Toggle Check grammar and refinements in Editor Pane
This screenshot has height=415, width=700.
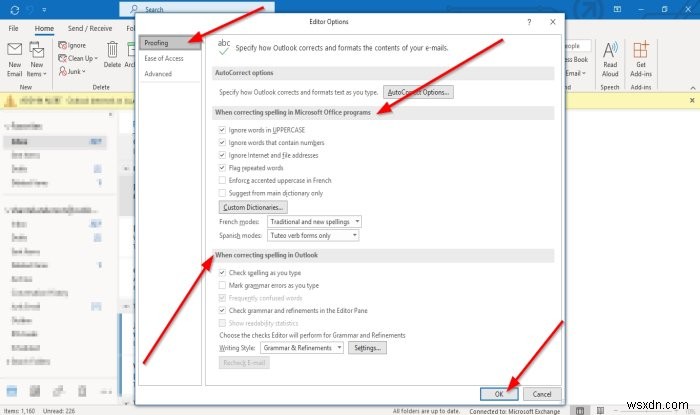tap(222, 310)
